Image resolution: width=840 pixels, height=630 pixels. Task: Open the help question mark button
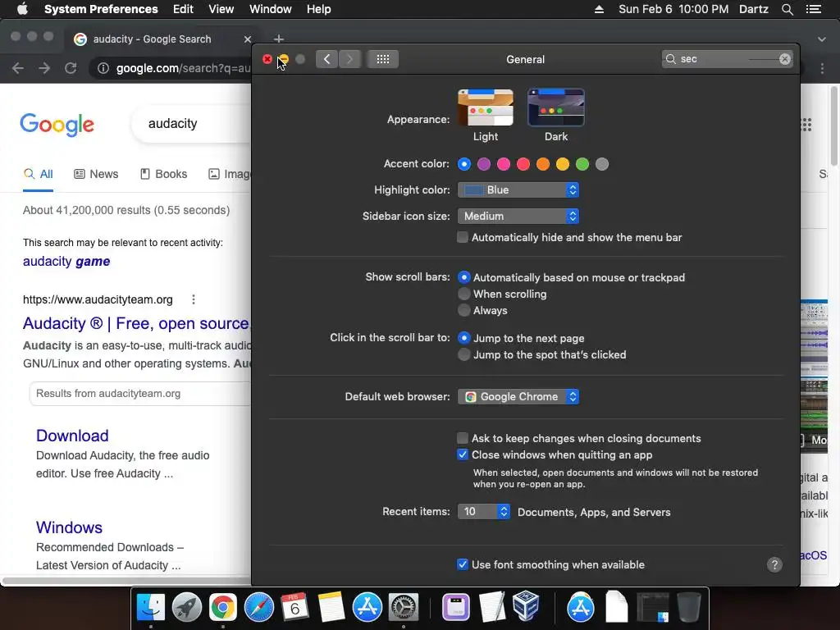(x=774, y=564)
